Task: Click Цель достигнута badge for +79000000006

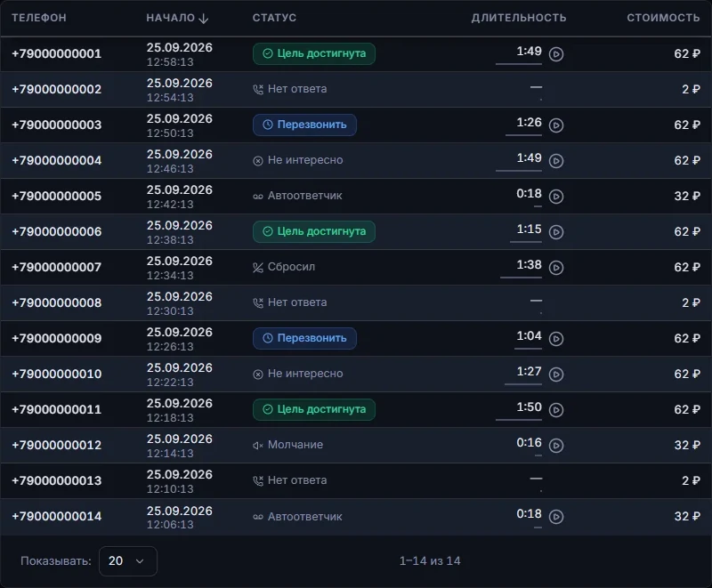Action: coord(314,231)
